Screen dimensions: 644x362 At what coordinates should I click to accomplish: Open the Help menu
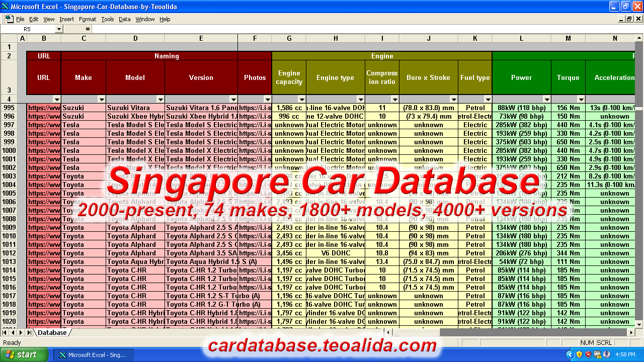[165, 19]
